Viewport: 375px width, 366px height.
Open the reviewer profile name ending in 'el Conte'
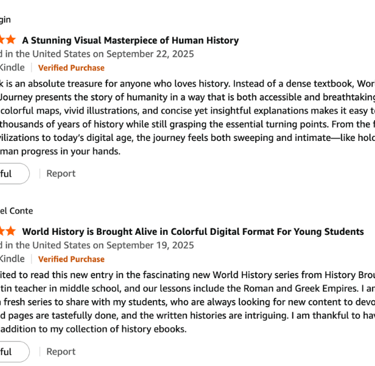(16, 211)
